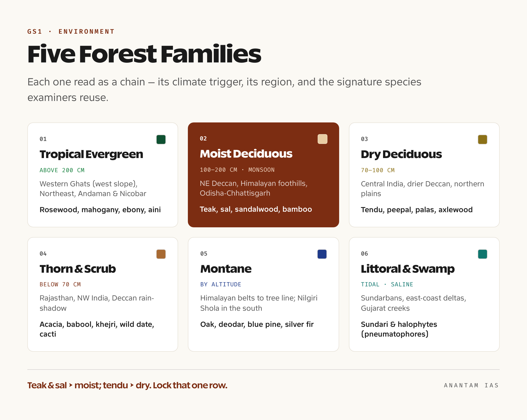Image resolution: width=527 pixels, height=420 pixels.
Task: Click 'Acacia, babool, khejri, wild date, cacti' text
Action: coord(97,329)
